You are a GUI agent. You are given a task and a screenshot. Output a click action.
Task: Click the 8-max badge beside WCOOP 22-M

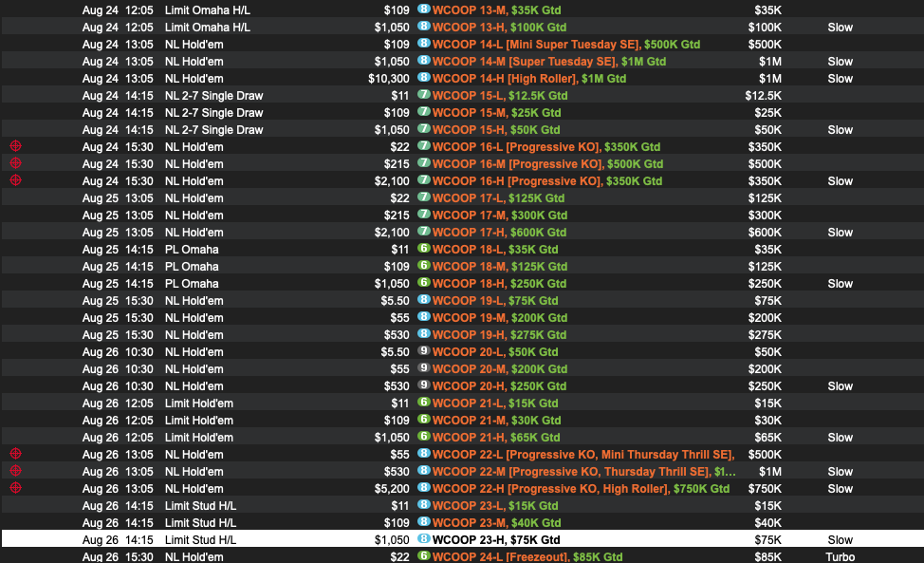424,471
